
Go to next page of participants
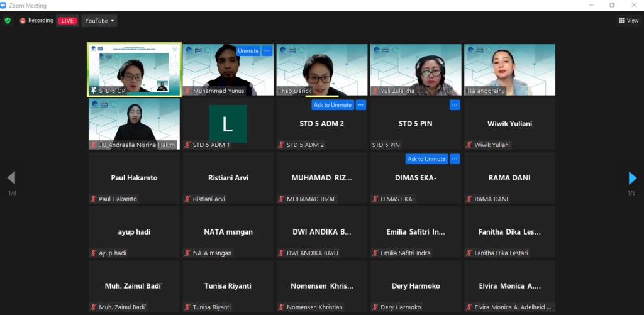click(x=632, y=178)
